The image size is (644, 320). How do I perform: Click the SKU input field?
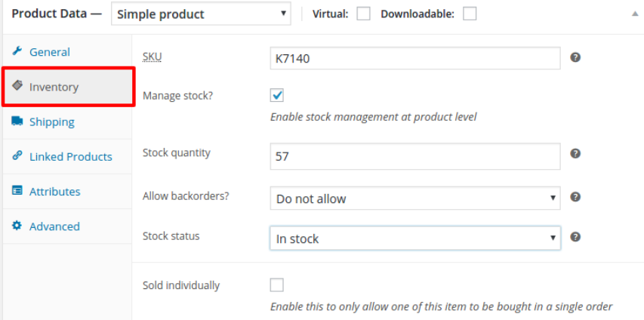click(x=414, y=58)
